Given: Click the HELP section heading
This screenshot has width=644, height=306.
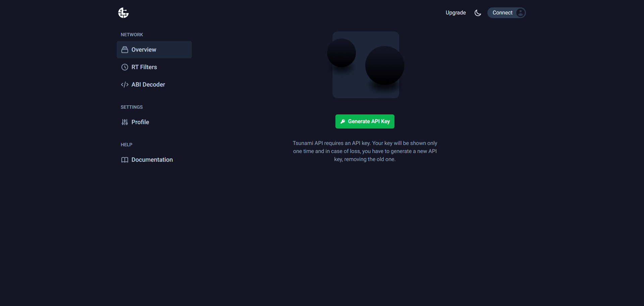Looking at the screenshot, I should click(x=126, y=145).
